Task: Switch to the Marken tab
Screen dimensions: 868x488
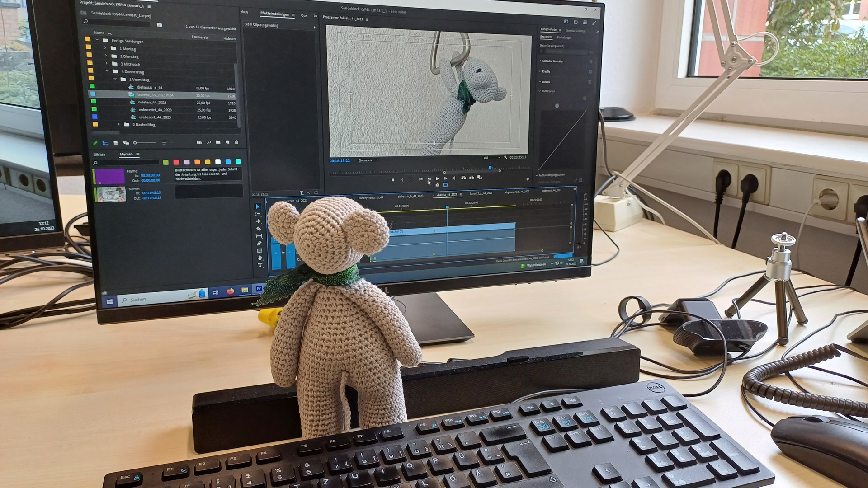Action: pos(126,155)
